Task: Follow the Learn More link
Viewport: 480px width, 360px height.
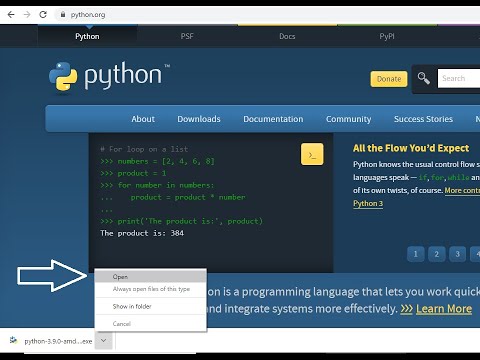Action: [444, 309]
